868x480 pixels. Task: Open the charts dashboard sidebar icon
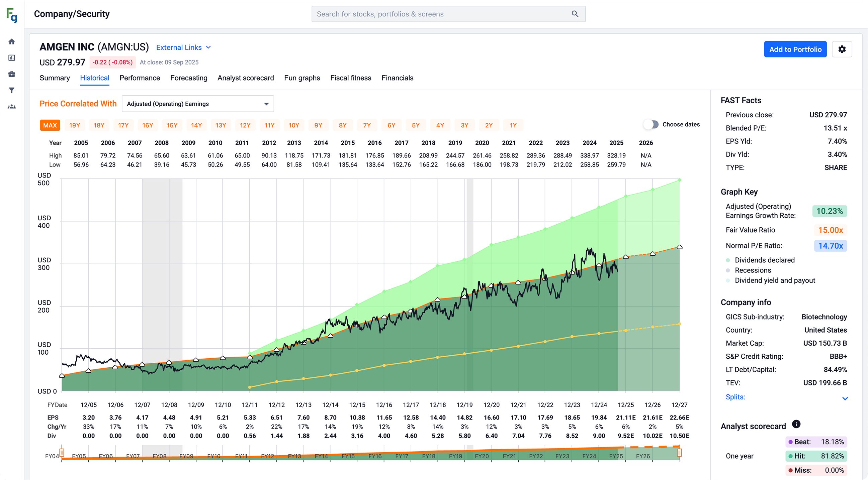pos(11,57)
